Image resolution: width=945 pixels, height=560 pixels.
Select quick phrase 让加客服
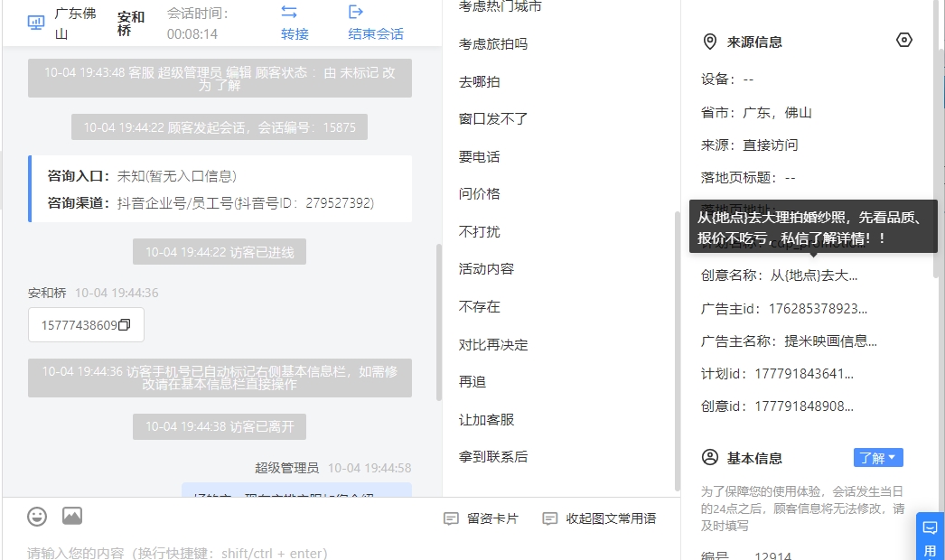click(486, 419)
